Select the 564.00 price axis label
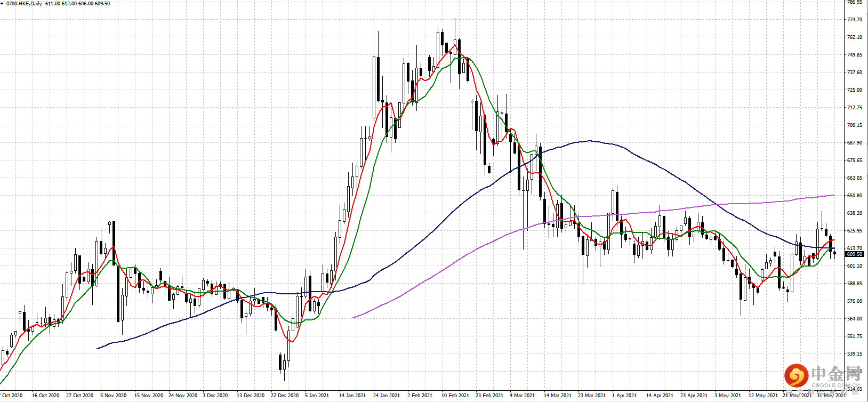The width and height of the screenshot is (868, 402). (x=855, y=319)
